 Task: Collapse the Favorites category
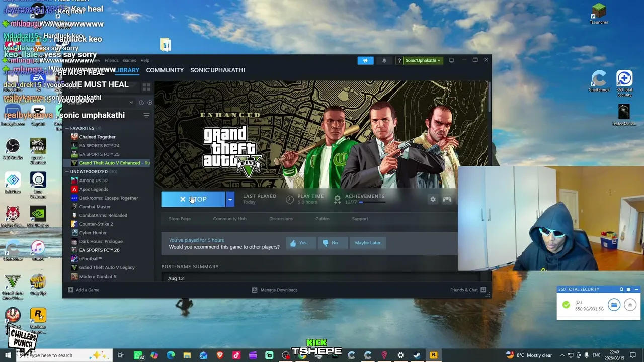click(x=67, y=128)
